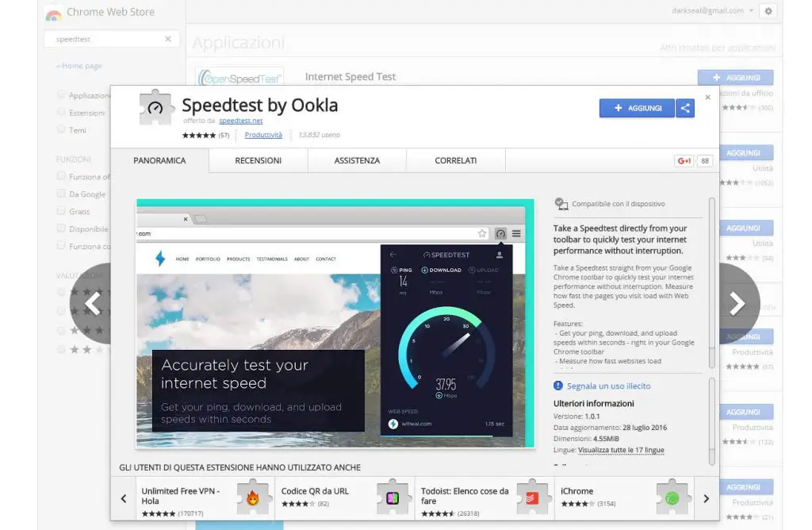Show previous screenshot with left arrow
Viewport: 812px width, 530px height.
pyautogui.click(x=93, y=304)
